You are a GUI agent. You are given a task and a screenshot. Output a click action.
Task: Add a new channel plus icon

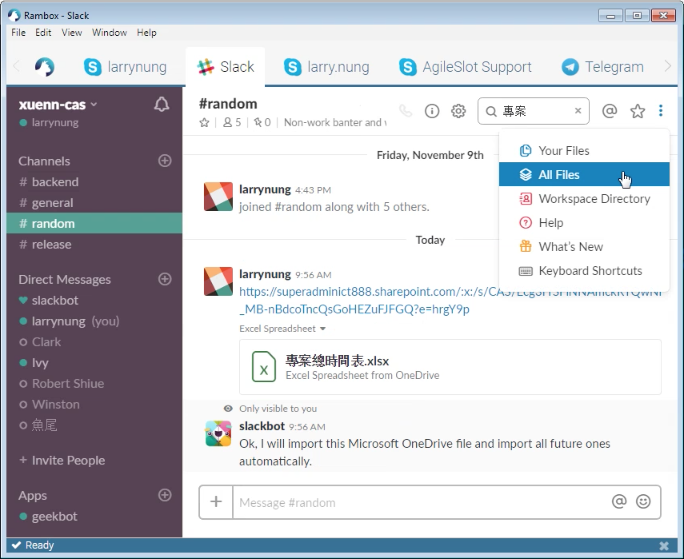164,161
